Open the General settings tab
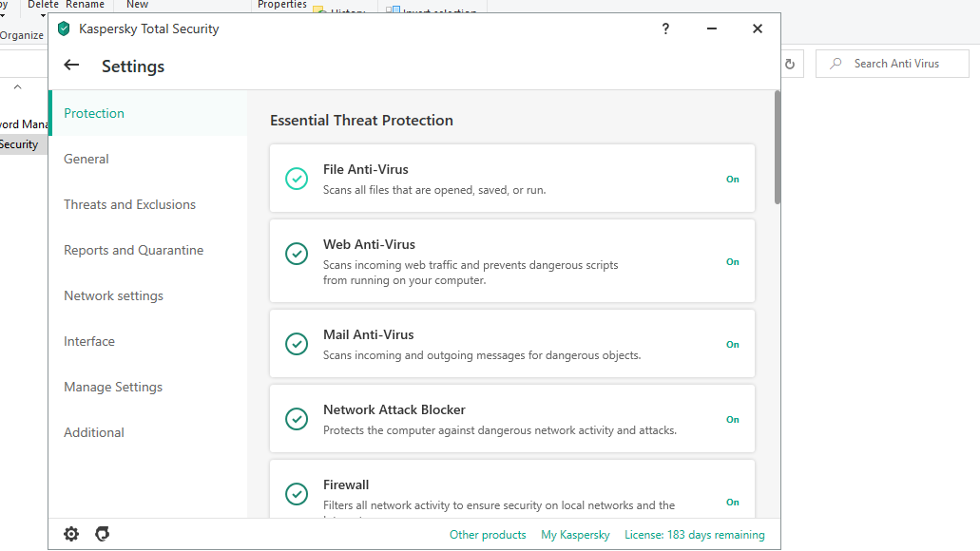The height and width of the screenshot is (551, 980). [86, 159]
